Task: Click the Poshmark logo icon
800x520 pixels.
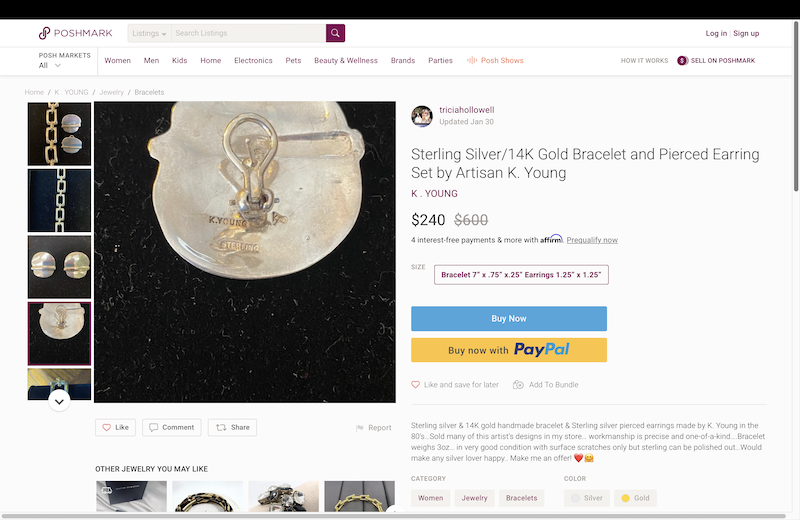Action: pyautogui.click(x=44, y=33)
